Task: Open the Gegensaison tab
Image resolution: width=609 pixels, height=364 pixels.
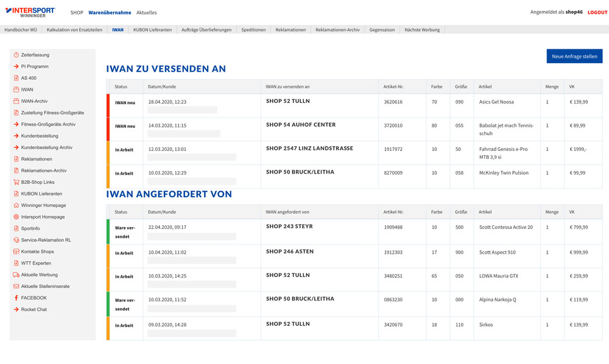Action: pos(382,30)
